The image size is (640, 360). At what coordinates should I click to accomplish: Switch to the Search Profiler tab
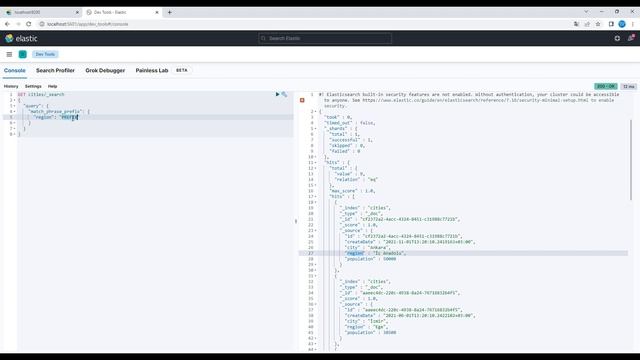[x=56, y=71]
